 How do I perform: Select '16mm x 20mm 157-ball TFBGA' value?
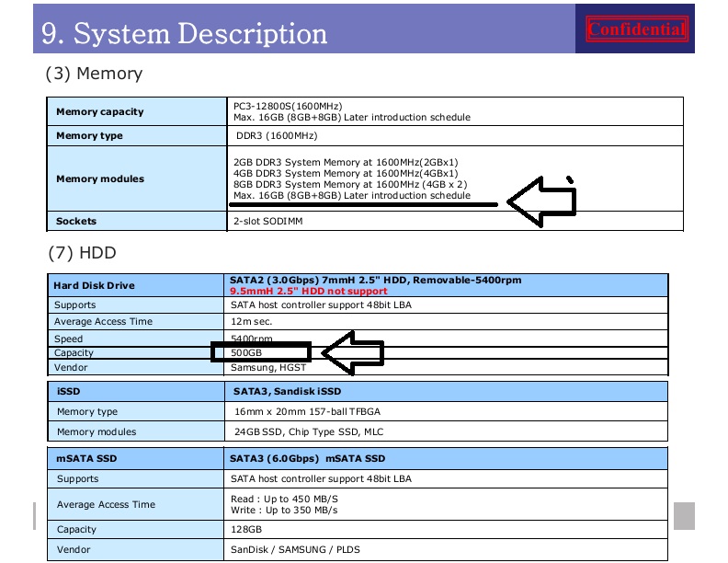pos(307,411)
